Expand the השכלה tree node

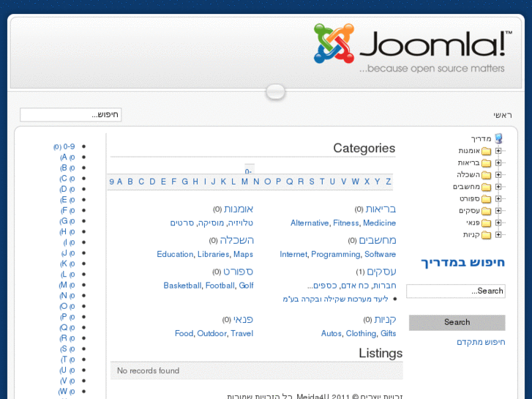[498, 174]
